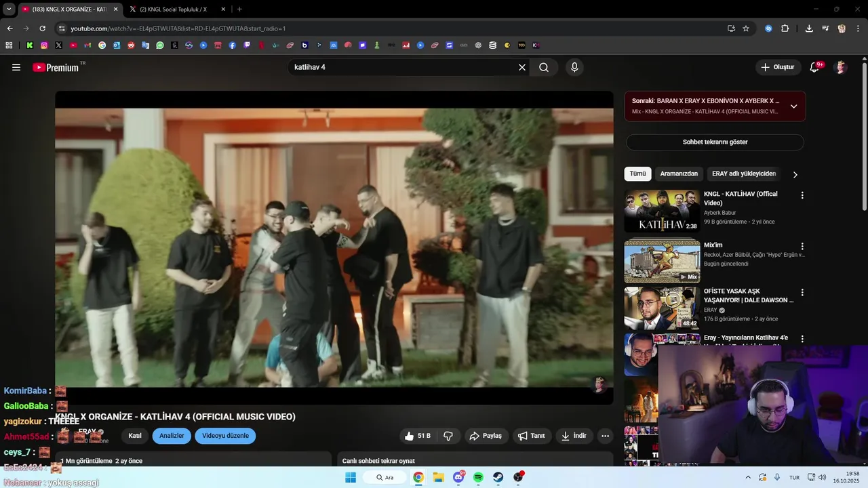Share the video with Paylaş
The height and width of the screenshot is (488, 868).
(x=486, y=436)
